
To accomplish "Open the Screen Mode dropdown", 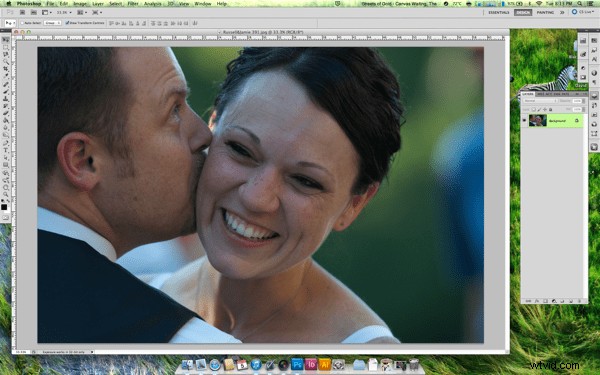I will 96,12.
